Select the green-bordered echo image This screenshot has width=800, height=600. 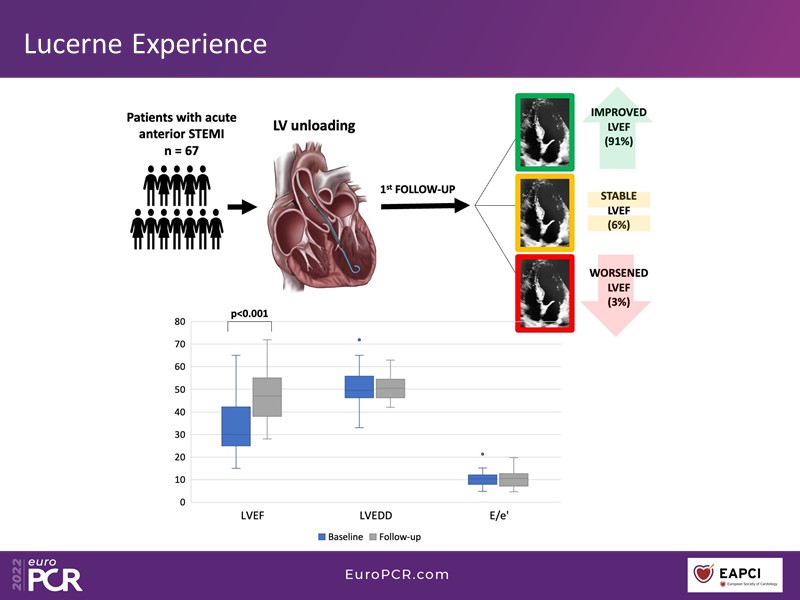point(544,131)
